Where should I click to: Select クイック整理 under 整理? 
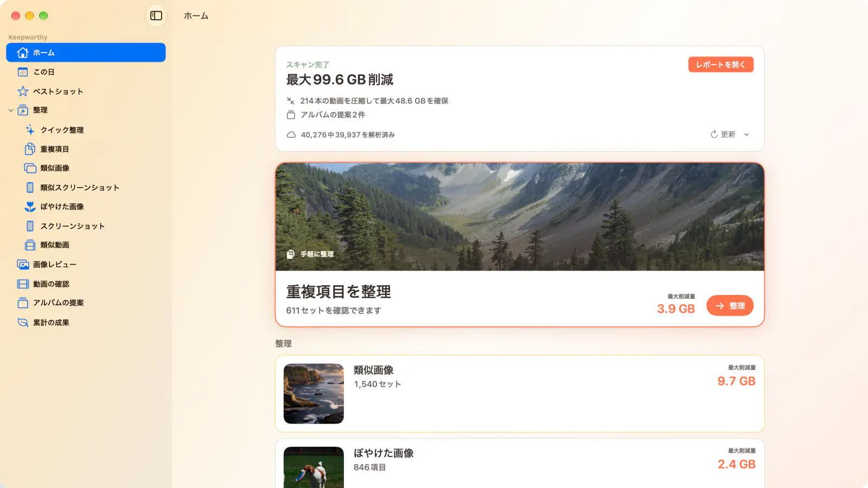click(86, 130)
